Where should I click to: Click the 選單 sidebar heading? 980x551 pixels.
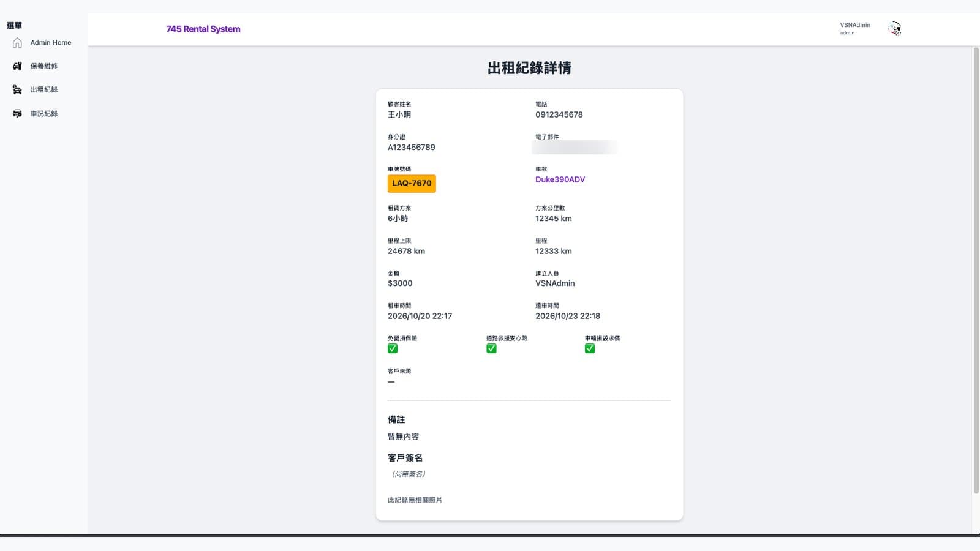point(15,26)
